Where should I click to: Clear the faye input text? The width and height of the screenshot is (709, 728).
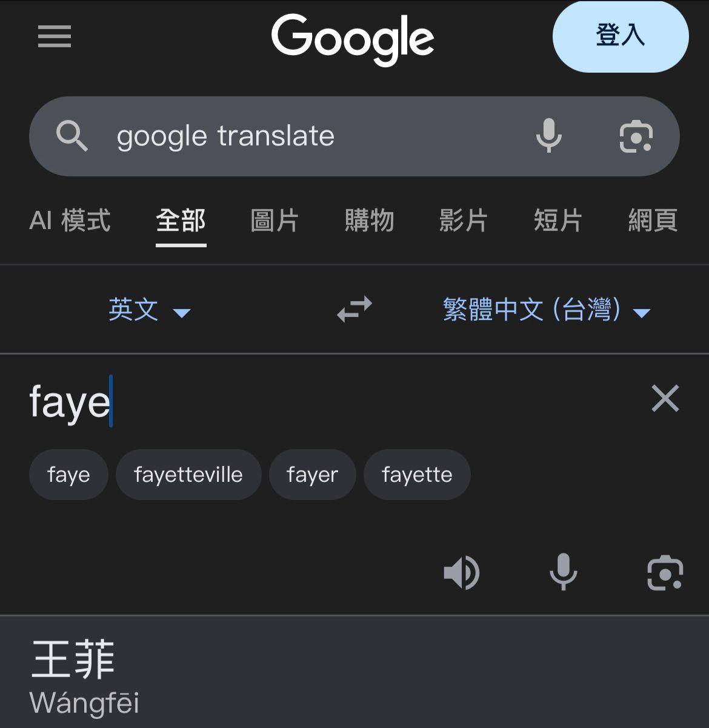665,398
